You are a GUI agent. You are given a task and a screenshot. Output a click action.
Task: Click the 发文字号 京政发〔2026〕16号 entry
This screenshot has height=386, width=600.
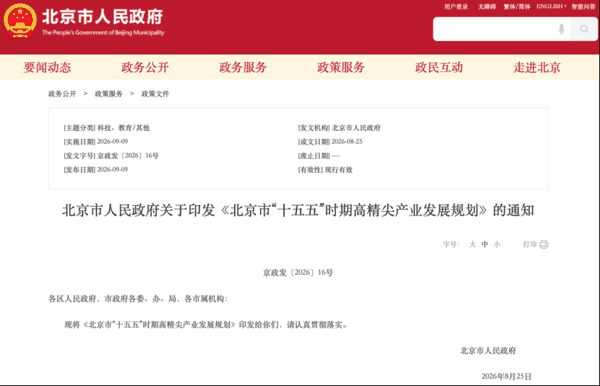click(x=111, y=156)
